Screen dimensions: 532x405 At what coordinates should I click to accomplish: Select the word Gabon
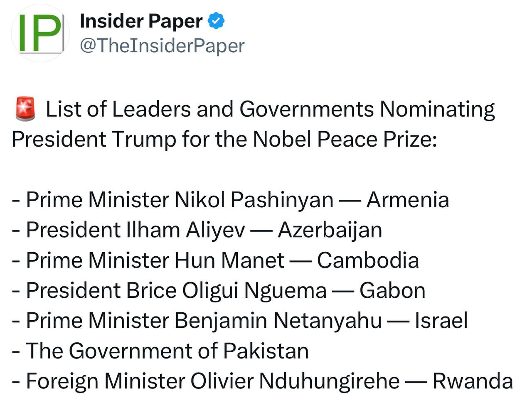pos(392,291)
